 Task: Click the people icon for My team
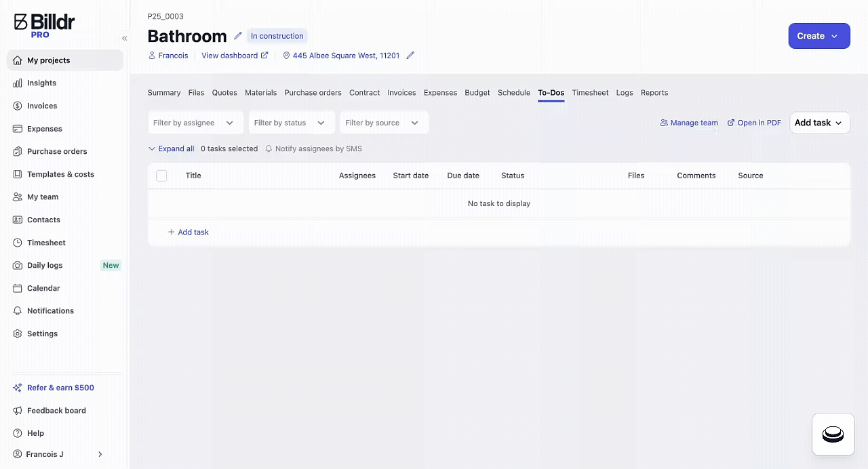[x=18, y=197]
